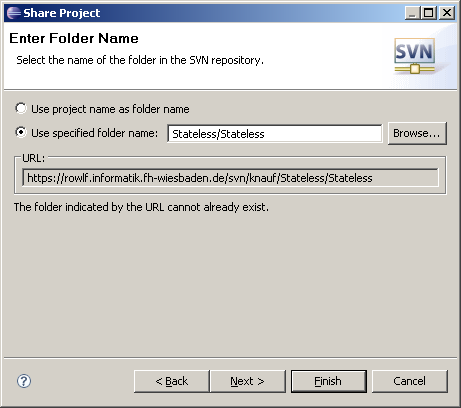Image resolution: width=461 pixels, height=408 pixels.
Task: Open the Browse... folder chooser
Action: point(417,133)
